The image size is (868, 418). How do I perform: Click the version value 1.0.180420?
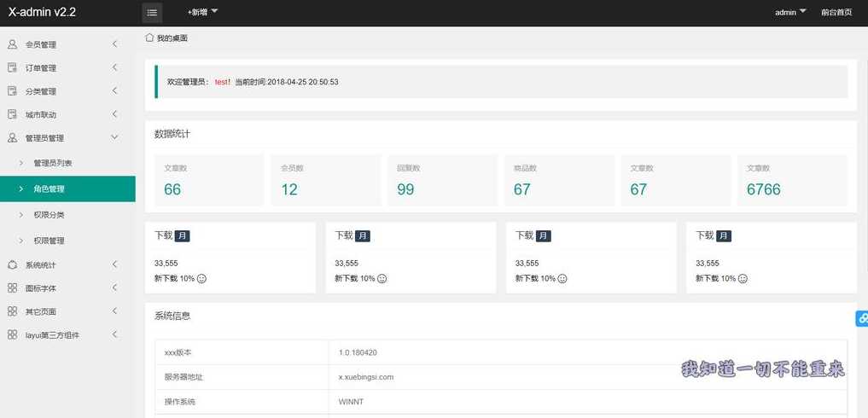[x=358, y=352]
